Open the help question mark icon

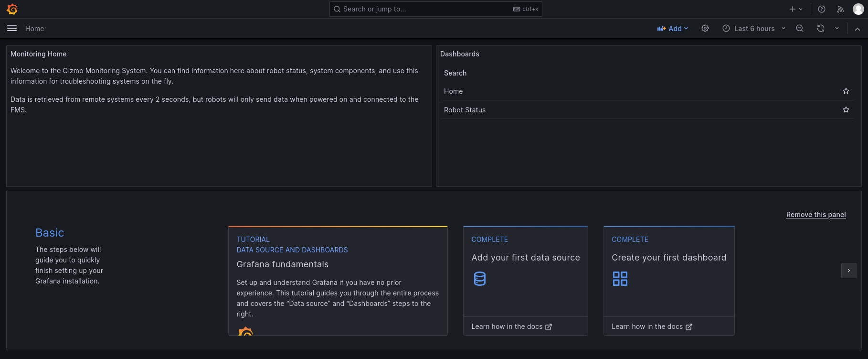pyautogui.click(x=822, y=9)
